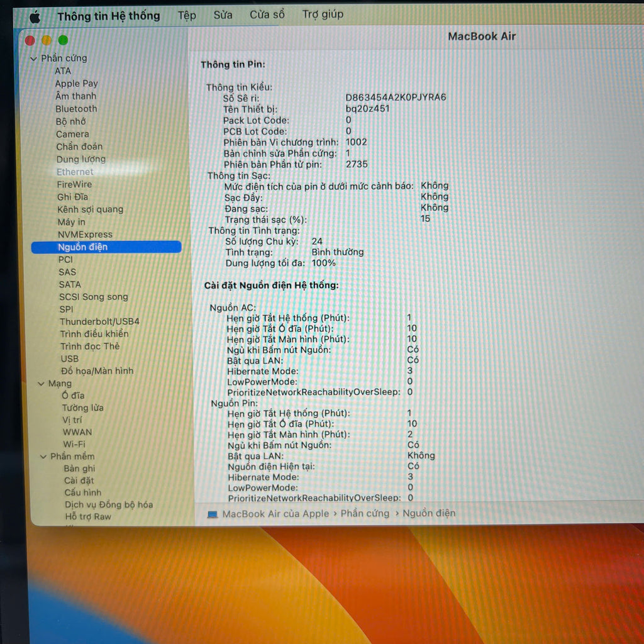Select Bluetooth in the sidebar
The image size is (644, 644).
(x=76, y=109)
